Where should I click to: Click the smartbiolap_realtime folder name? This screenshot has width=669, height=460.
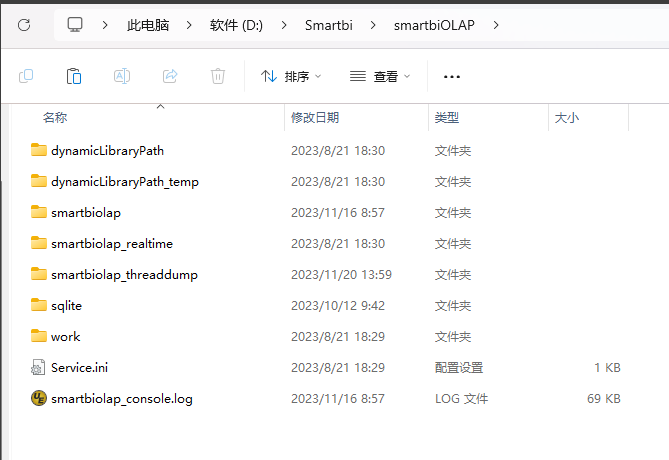tap(112, 244)
